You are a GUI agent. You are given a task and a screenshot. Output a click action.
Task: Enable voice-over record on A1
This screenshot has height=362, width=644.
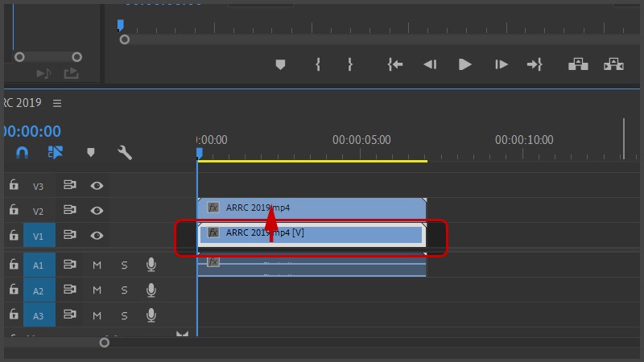coord(151,265)
